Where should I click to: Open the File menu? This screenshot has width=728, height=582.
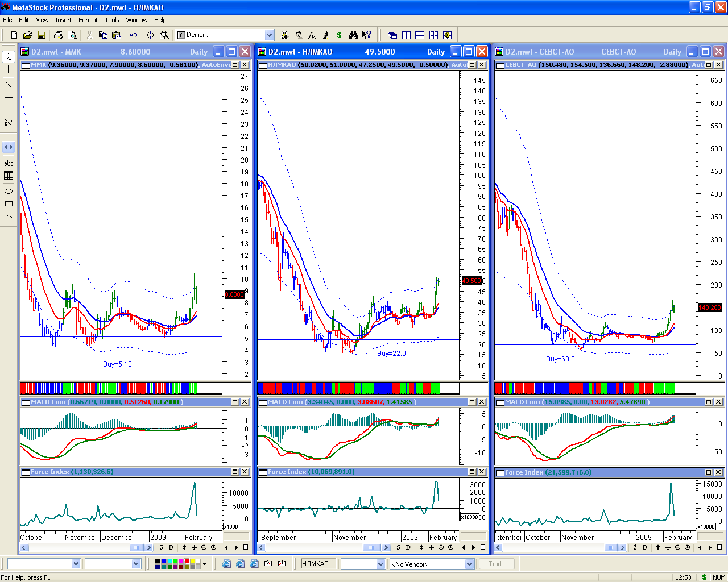coord(7,20)
